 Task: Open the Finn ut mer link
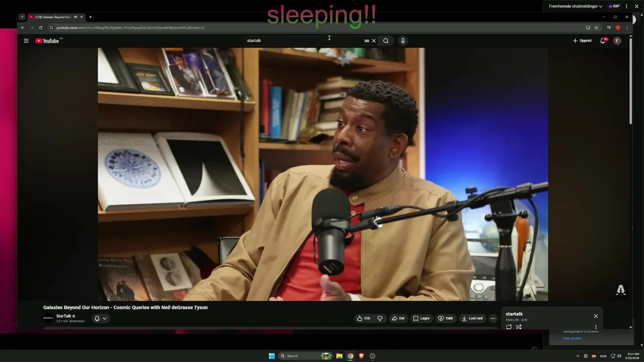(572, 338)
